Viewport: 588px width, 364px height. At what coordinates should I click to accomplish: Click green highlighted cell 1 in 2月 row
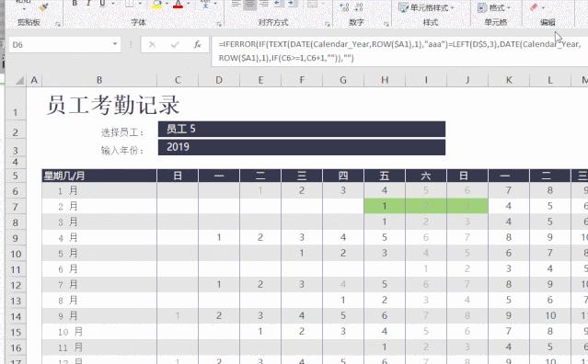[385, 206]
